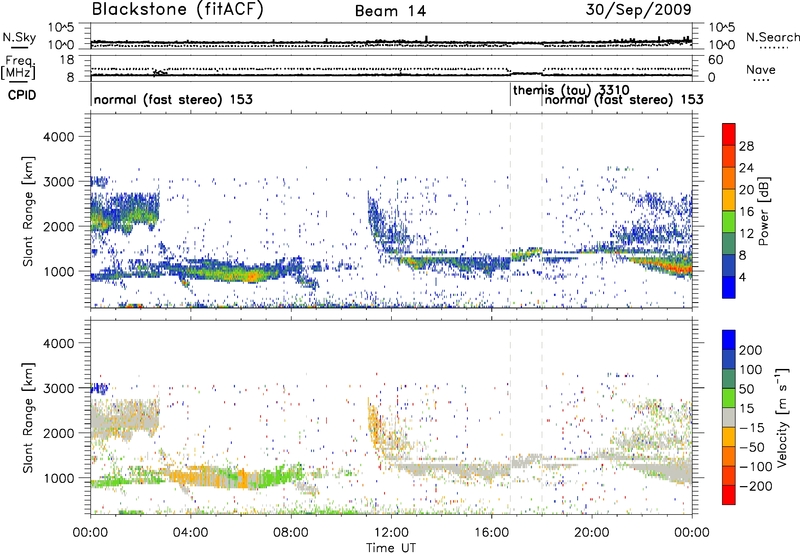Screen dimensions: 800x554
Task: Click the 200 tick on Velocity colorbar
Action: point(751,350)
